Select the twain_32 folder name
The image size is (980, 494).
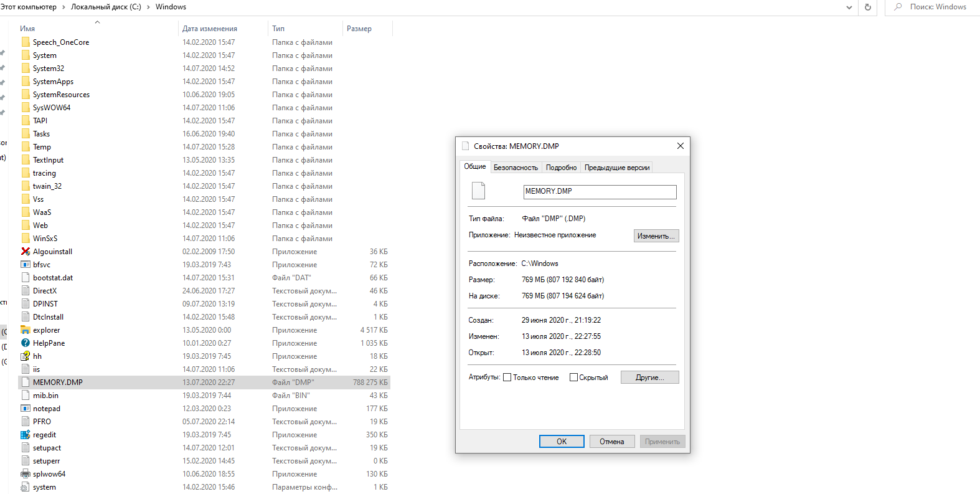(x=47, y=186)
